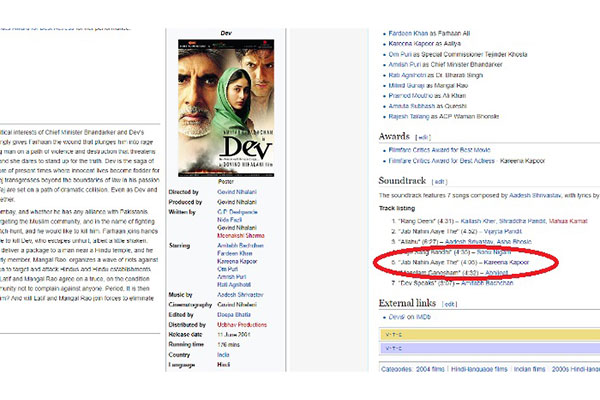Select the Rang Deeni track title

tap(417, 221)
